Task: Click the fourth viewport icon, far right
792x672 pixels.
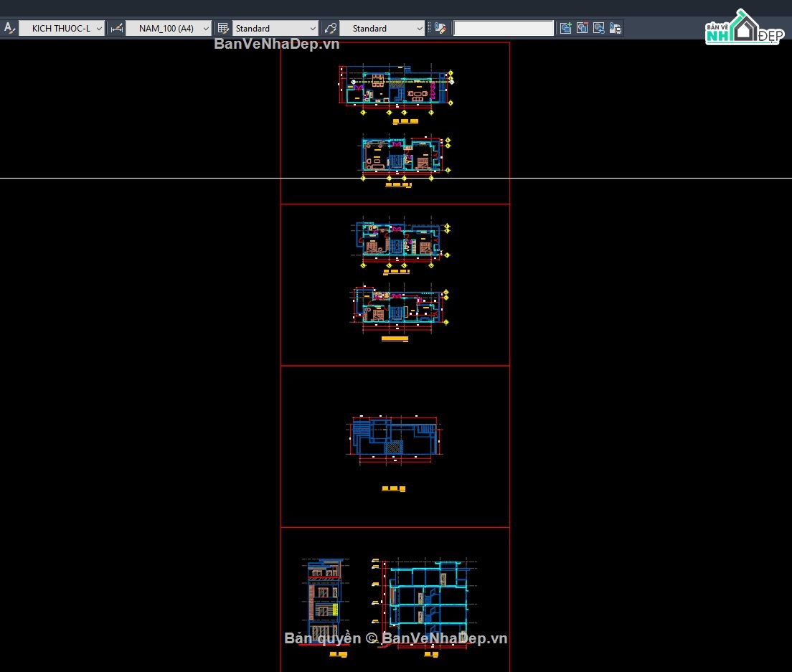Action: point(616,28)
